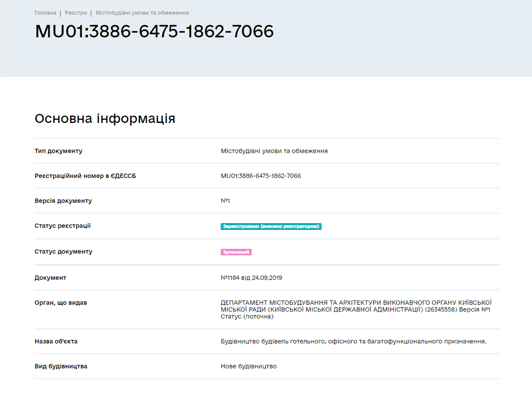This screenshot has height=395, width=532.
Task: Click the teal Зареєстровано (внесено реєстратором) badge
Action: [x=271, y=226]
